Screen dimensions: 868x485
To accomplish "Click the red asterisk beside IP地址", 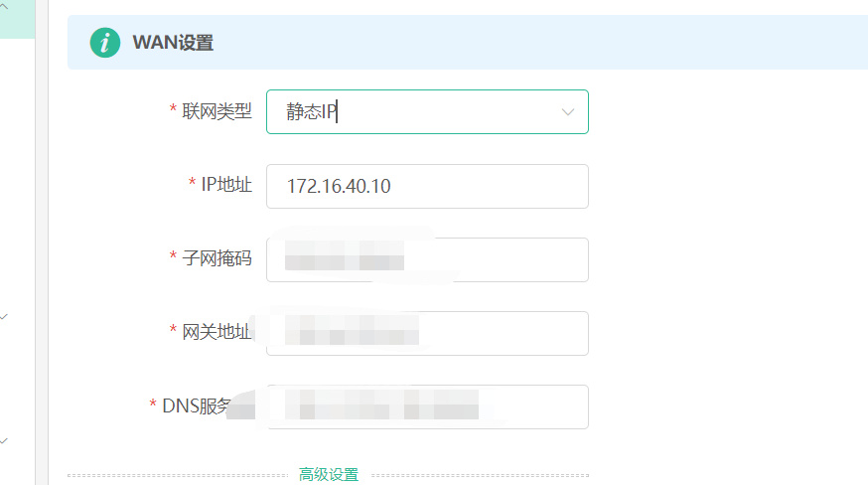I will tap(192, 181).
